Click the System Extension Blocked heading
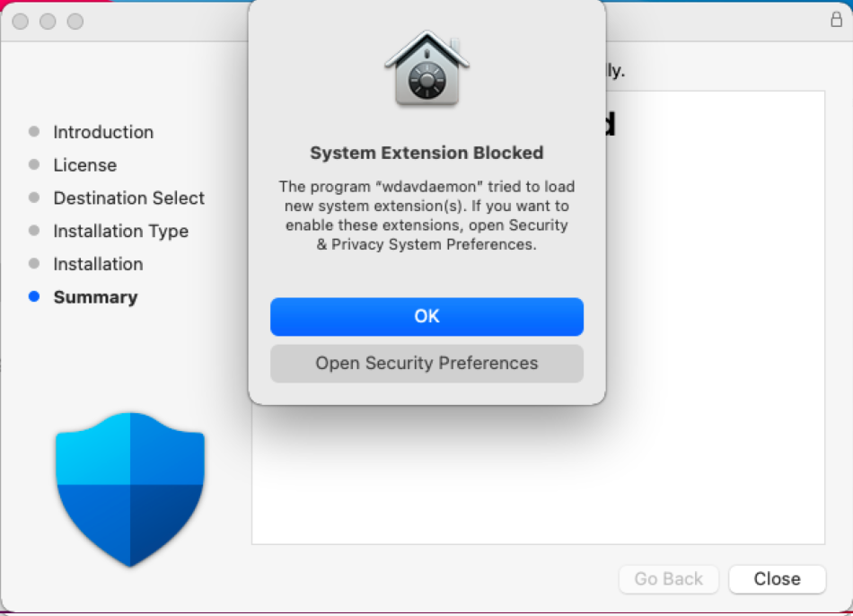Viewport: 853px width, 616px height. coord(426,153)
